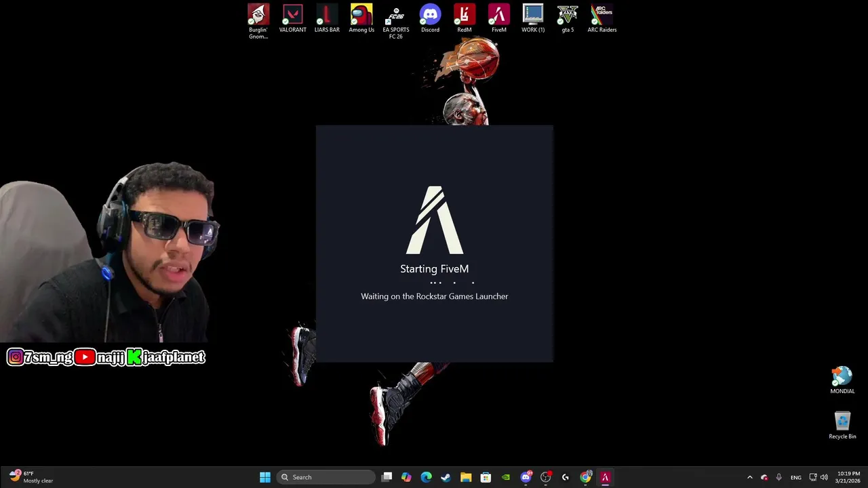The image size is (868, 488).
Task: Open the network status tray icon
Action: [813, 477]
